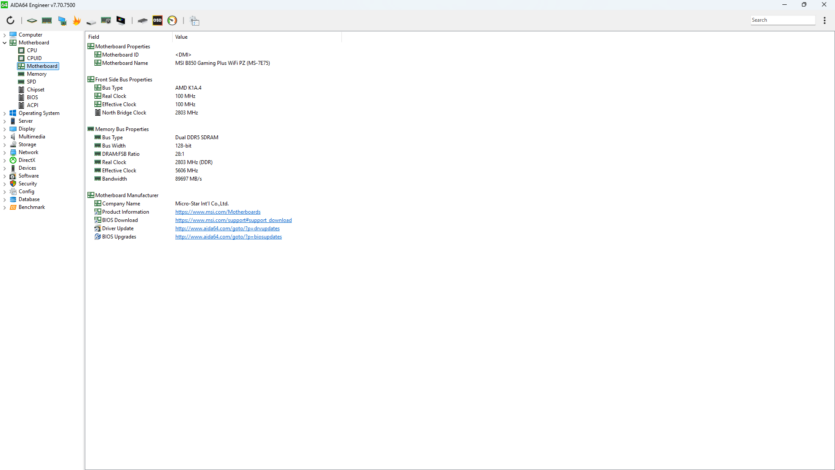Open the msi.com Motherboards product link

(x=217, y=212)
